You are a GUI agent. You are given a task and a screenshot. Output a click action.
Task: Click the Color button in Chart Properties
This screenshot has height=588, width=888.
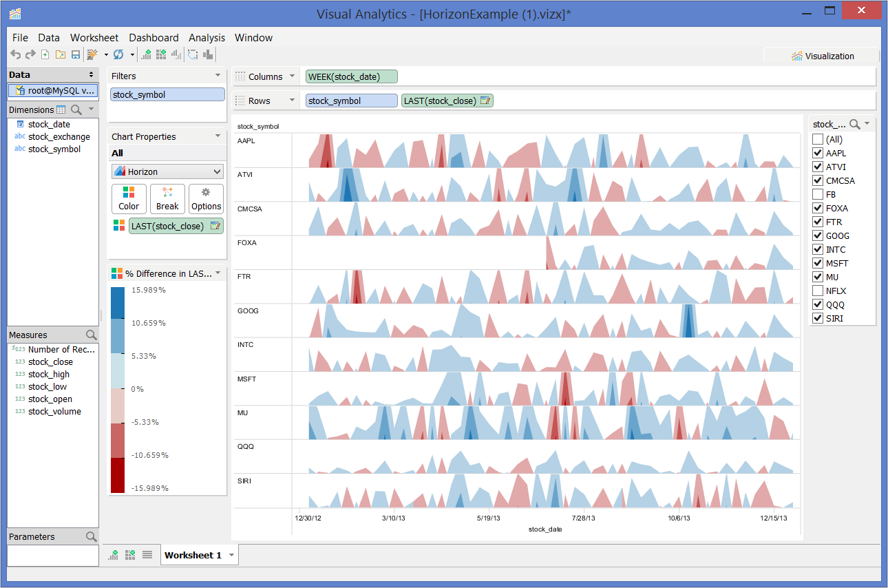(129, 199)
